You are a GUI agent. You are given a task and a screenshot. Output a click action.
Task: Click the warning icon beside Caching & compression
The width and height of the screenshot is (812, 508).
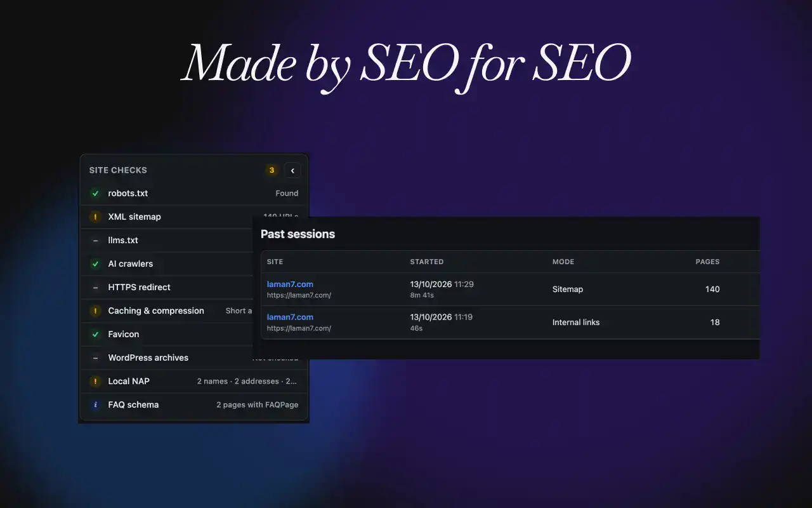click(x=96, y=311)
